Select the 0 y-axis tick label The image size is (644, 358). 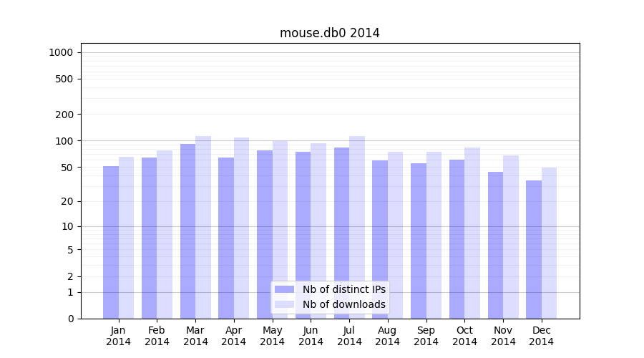tap(70, 319)
